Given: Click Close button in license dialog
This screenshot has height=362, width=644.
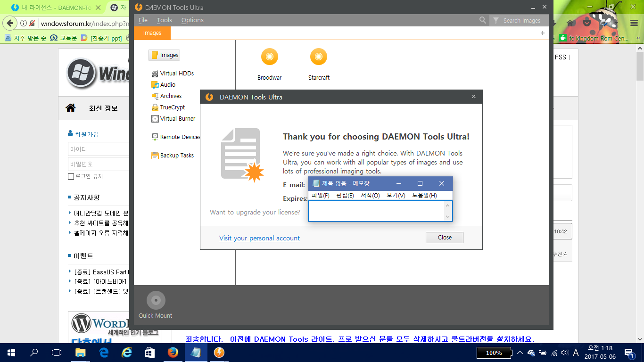Looking at the screenshot, I should tap(445, 238).
